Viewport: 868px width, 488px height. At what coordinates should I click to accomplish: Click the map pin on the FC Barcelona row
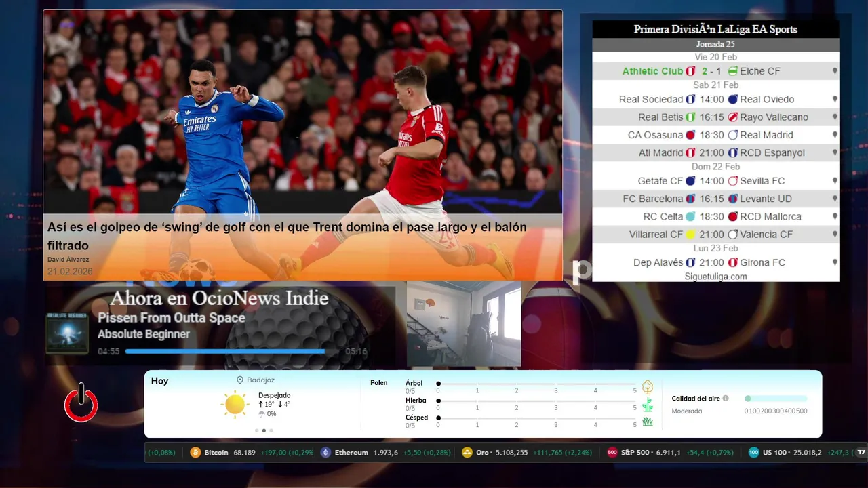[x=835, y=199]
